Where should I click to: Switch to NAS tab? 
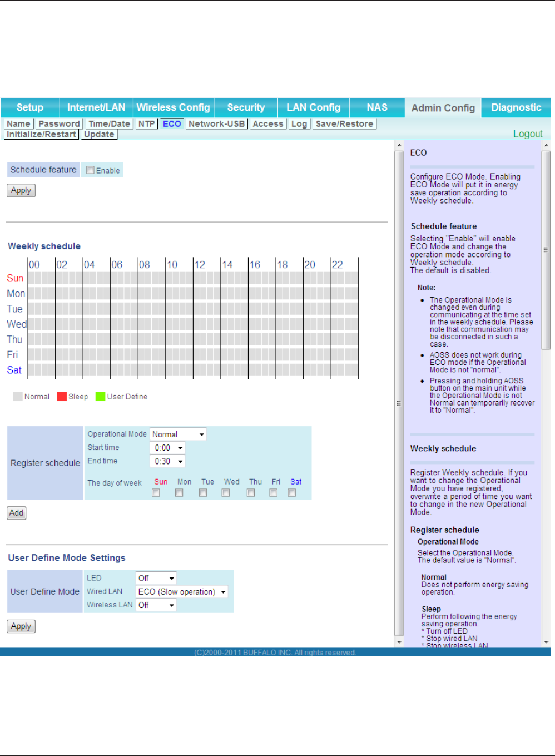pyautogui.click(x=377, y=107)
